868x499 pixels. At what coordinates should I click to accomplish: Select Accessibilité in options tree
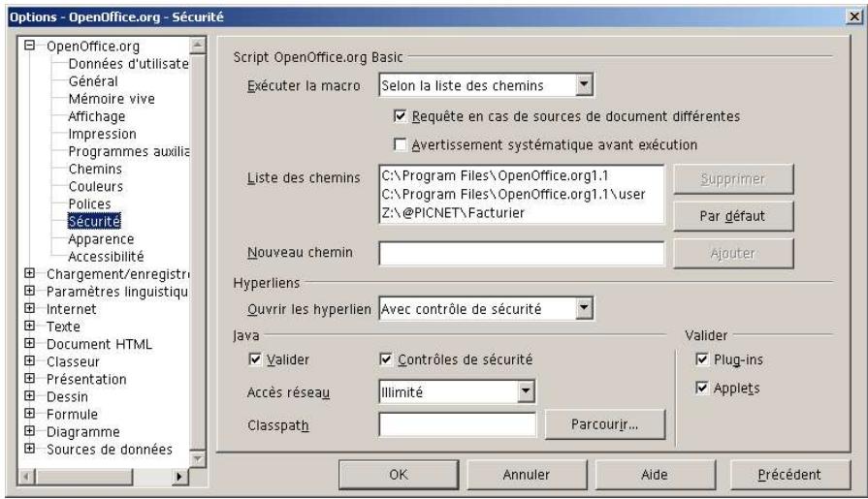coord(106,257)
